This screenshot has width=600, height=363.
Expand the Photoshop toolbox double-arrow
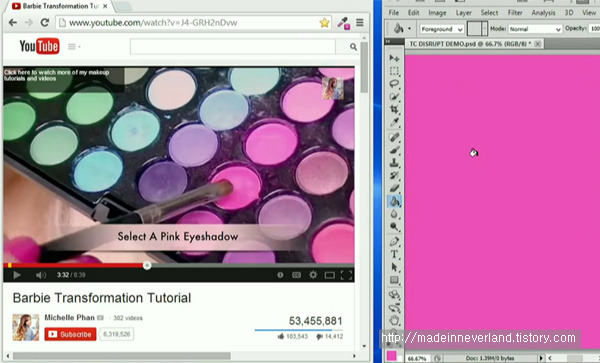coord(388,42)
